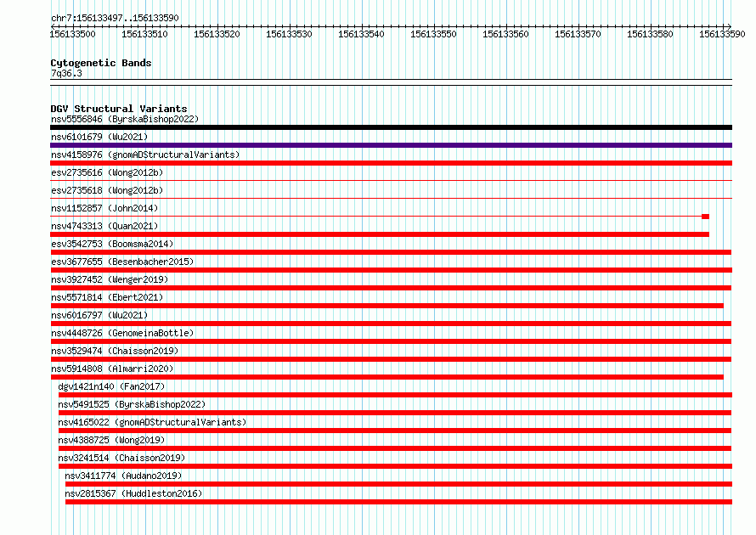Image resolution: width=756 pixels, height=535 pixels.
Task: Click the red nsv4448726 variant bar
Action: pos(391,341)
